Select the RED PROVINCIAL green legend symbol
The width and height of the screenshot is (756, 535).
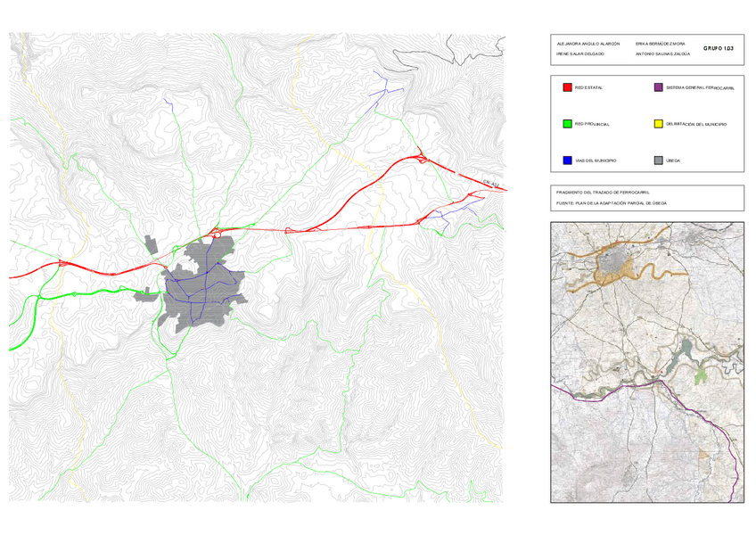point(566,125)
